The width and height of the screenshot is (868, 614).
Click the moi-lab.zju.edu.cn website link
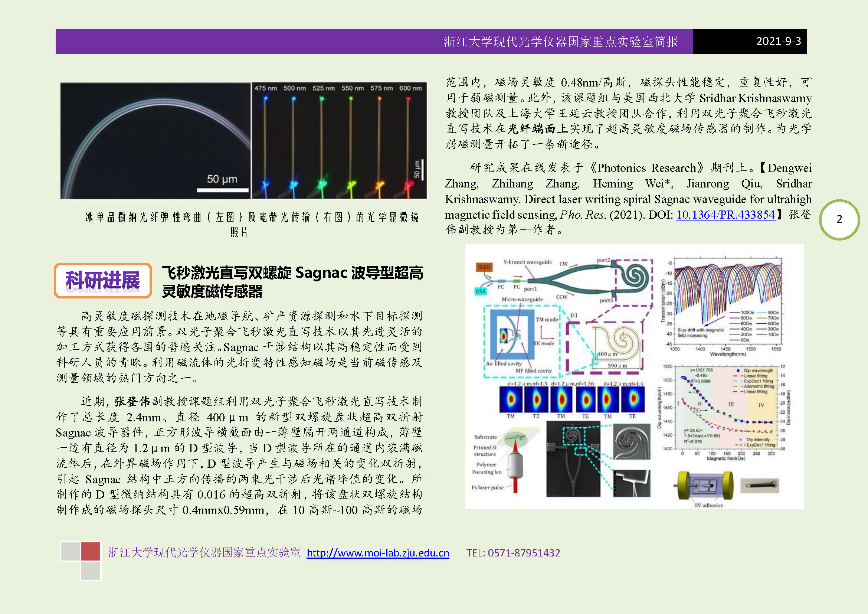pos(378,553)
